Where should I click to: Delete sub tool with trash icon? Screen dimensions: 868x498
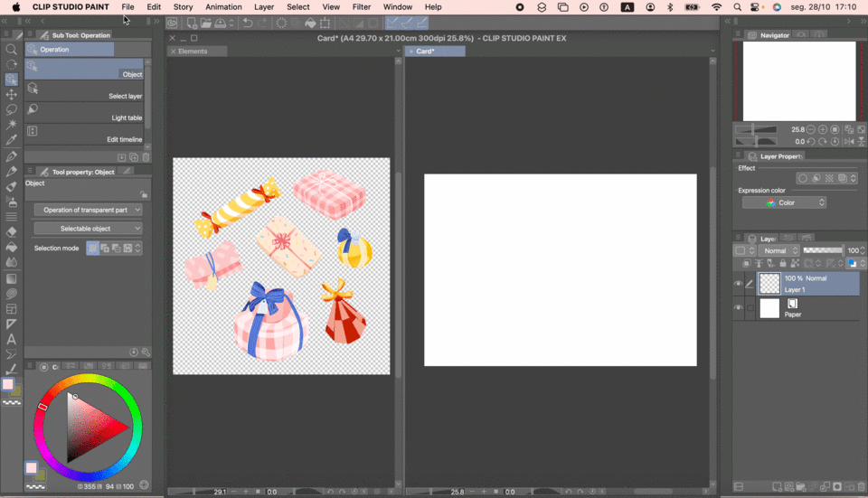tap(145, 157)
